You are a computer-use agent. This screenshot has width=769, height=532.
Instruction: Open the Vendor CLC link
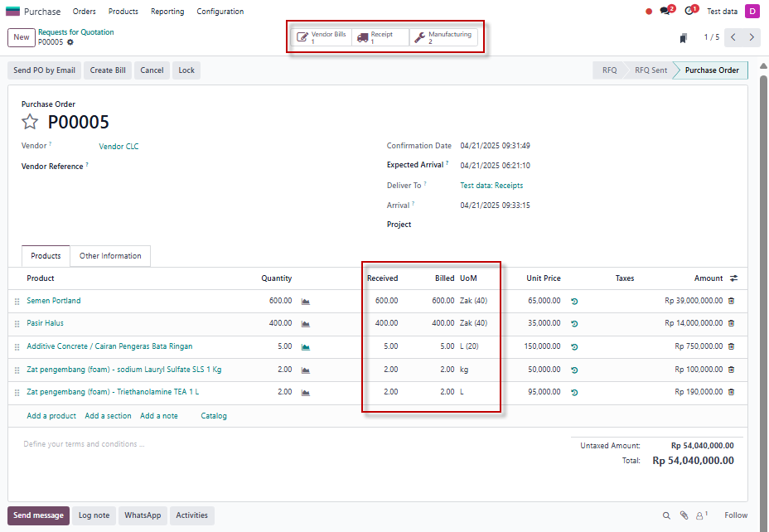point(118,146)
